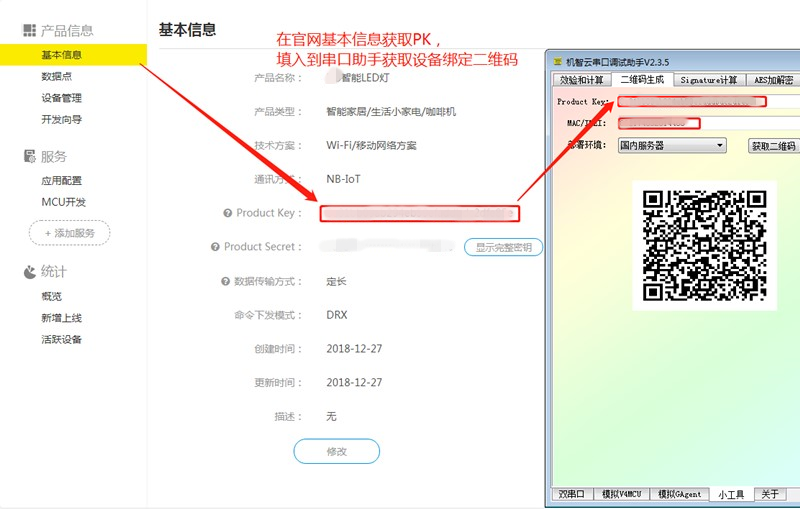Click the 服务 section icon
This screenshot has height=509, width=800.
[x=29, y=157]
